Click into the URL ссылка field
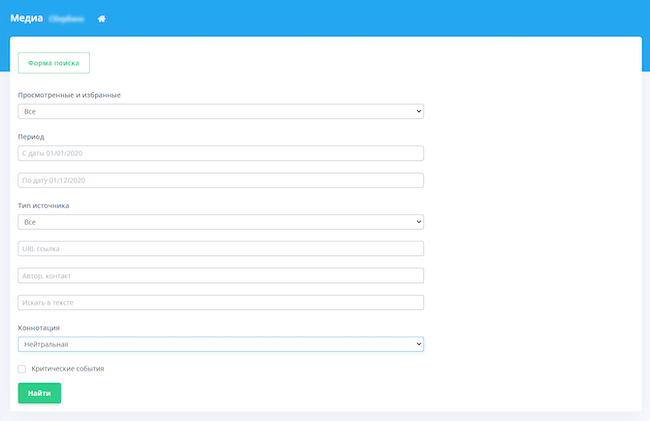This screenshot has width=650, height=421. click(x=221, y=249)
